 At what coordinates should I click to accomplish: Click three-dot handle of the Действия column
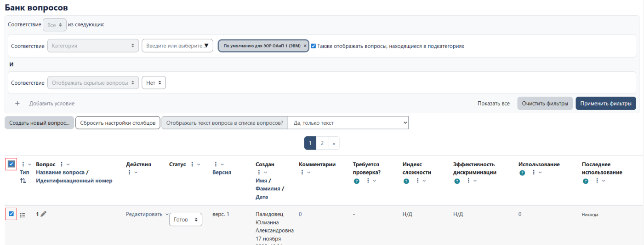(129, 173)
